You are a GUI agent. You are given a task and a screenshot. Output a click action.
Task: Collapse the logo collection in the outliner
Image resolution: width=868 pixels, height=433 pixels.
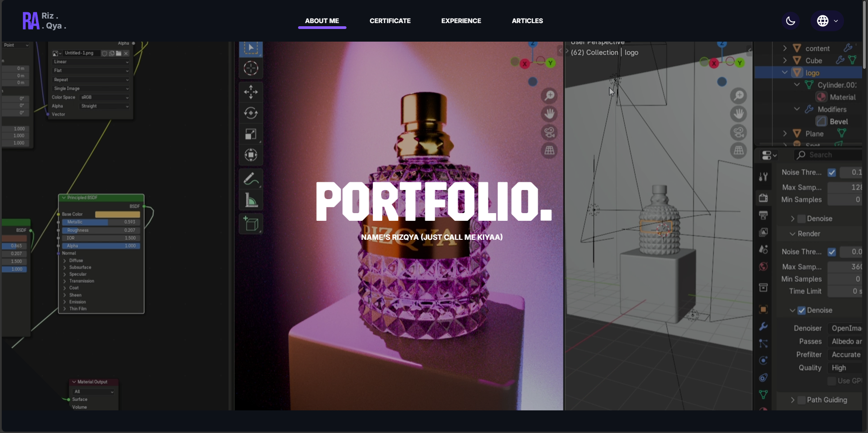click(x=784, y=72)
